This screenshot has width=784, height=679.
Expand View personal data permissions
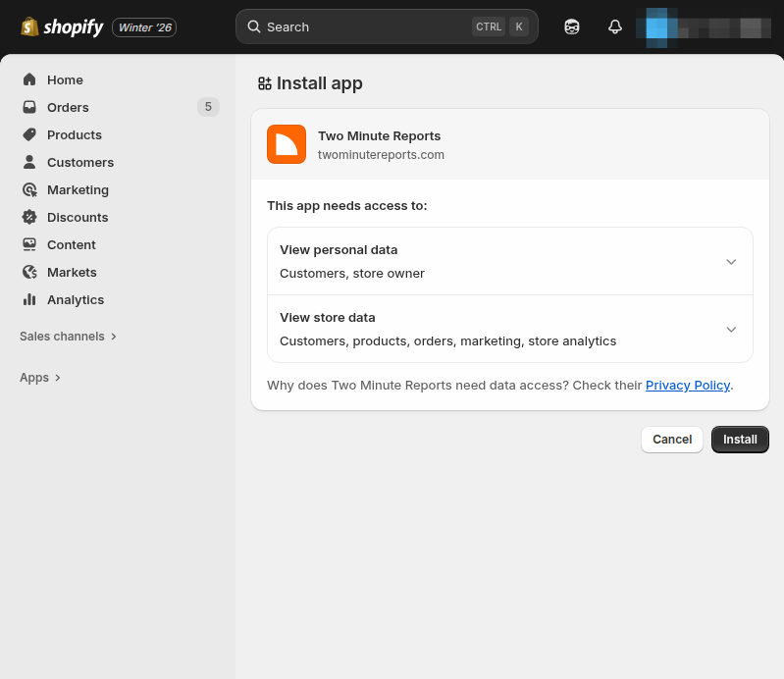click(730, 262)
